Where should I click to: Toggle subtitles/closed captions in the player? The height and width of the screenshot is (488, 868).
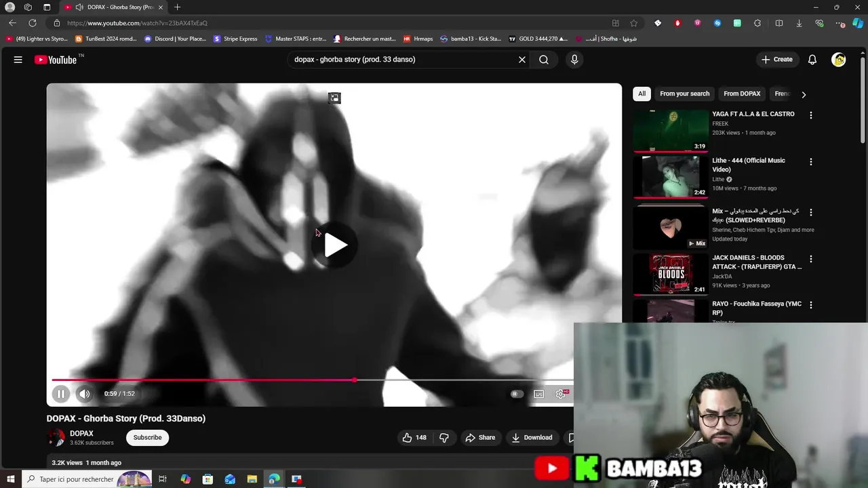point(538,394)
